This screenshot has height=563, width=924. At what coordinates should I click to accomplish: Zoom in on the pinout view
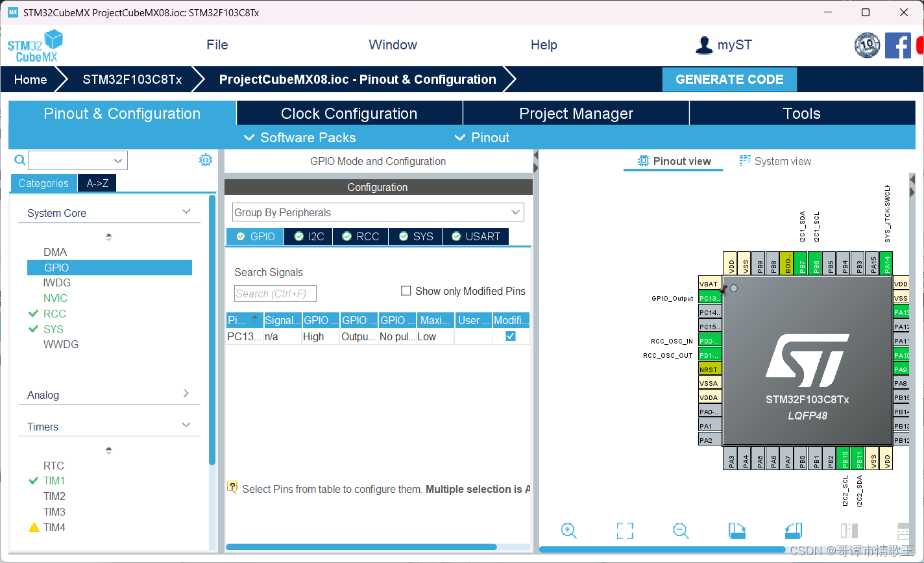click(568, 531)
